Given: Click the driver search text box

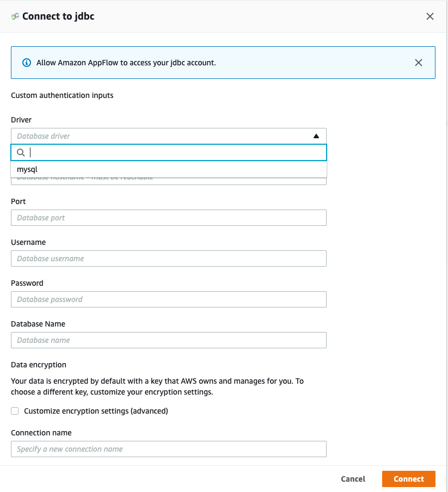Looking at the screenshot, I should point(174,152).
